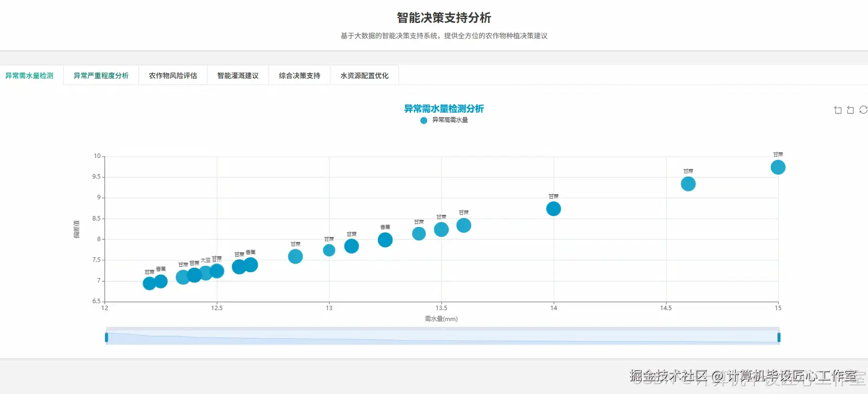
Task: Click the zoom reset (back) icon
Action: click(850, 110)
